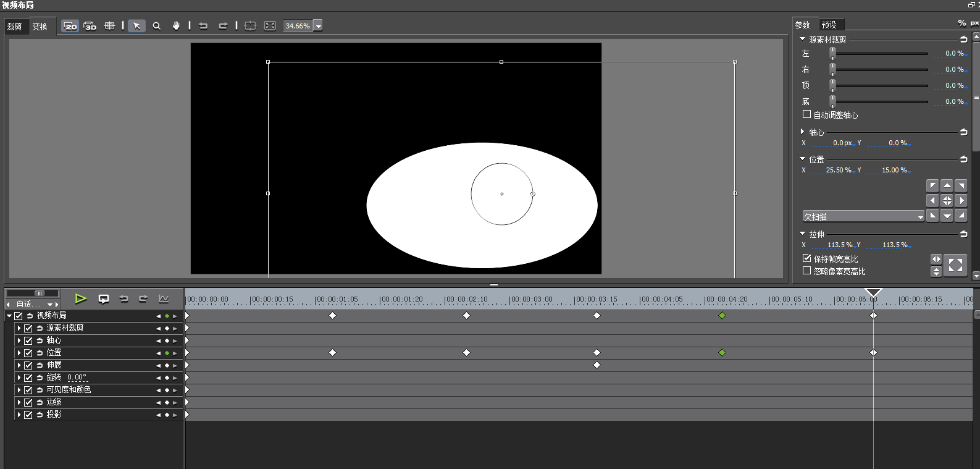Image resolution: width=980 pixels, height=469 pixels.
Task: Open the zoom percentage dropdown
Action: (319, 26)
